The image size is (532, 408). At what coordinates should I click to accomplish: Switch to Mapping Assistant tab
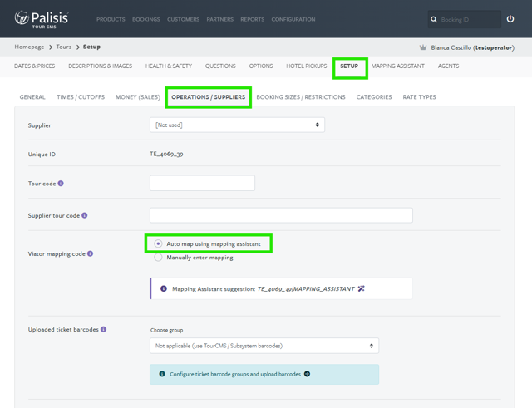point(397,66)
